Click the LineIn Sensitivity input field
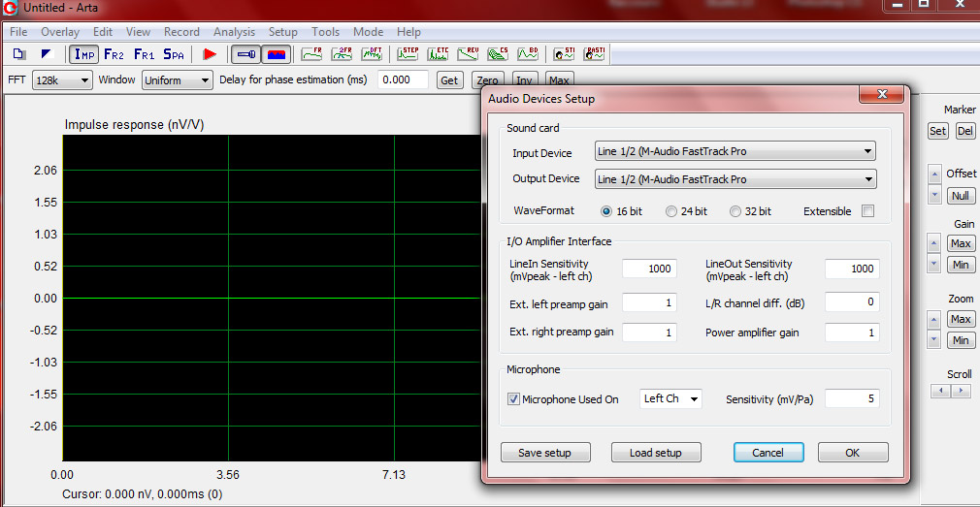 coord(649,269)
